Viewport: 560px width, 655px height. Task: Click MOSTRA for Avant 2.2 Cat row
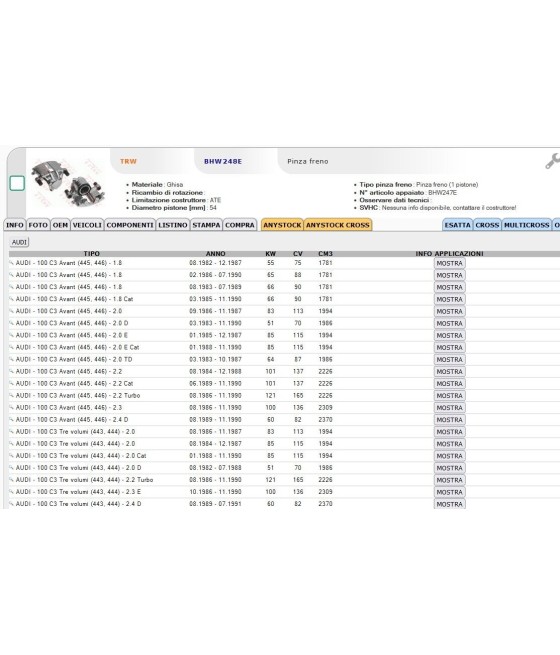coord(449,383)
